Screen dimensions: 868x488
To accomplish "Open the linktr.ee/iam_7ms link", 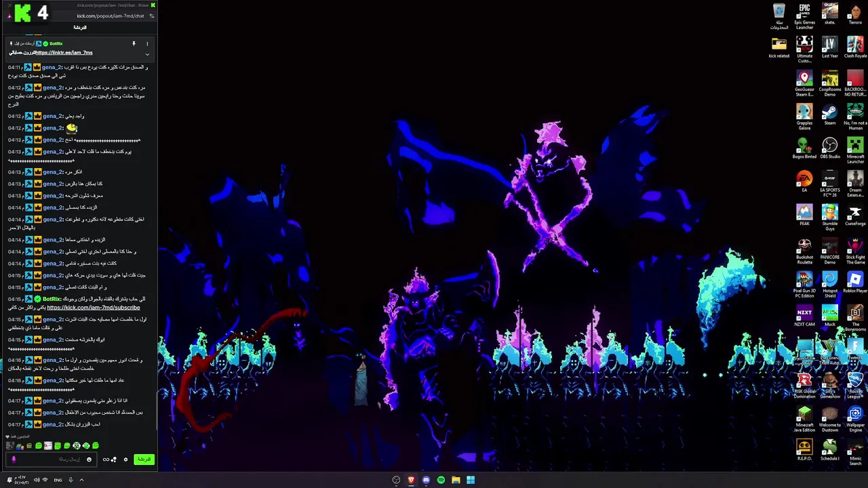I will coord(64,52).
